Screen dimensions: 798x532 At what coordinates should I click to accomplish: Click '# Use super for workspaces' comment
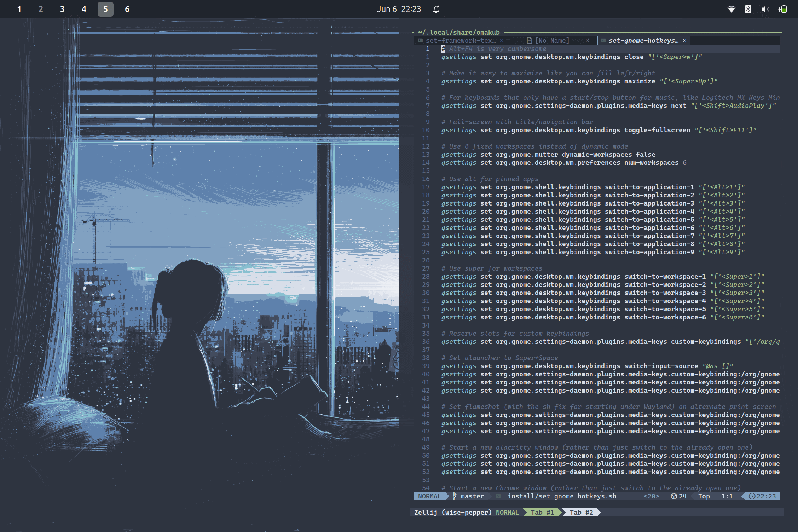[x=492, y=268]
